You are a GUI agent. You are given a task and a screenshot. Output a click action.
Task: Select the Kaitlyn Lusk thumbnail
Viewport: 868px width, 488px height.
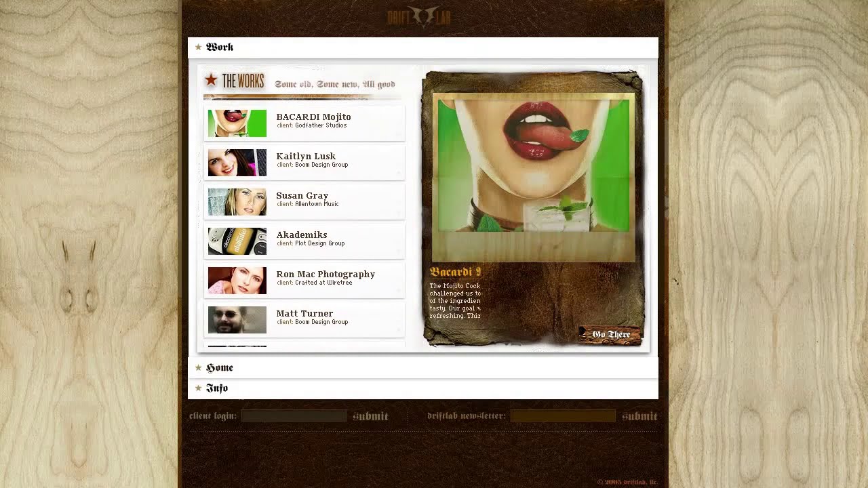coord(237,163)
